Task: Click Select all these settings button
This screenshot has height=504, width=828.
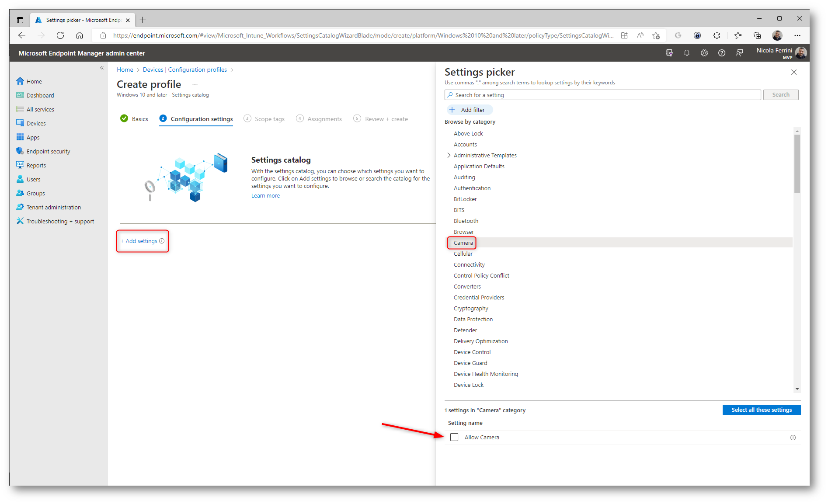Action: click(x=762, y=410)
